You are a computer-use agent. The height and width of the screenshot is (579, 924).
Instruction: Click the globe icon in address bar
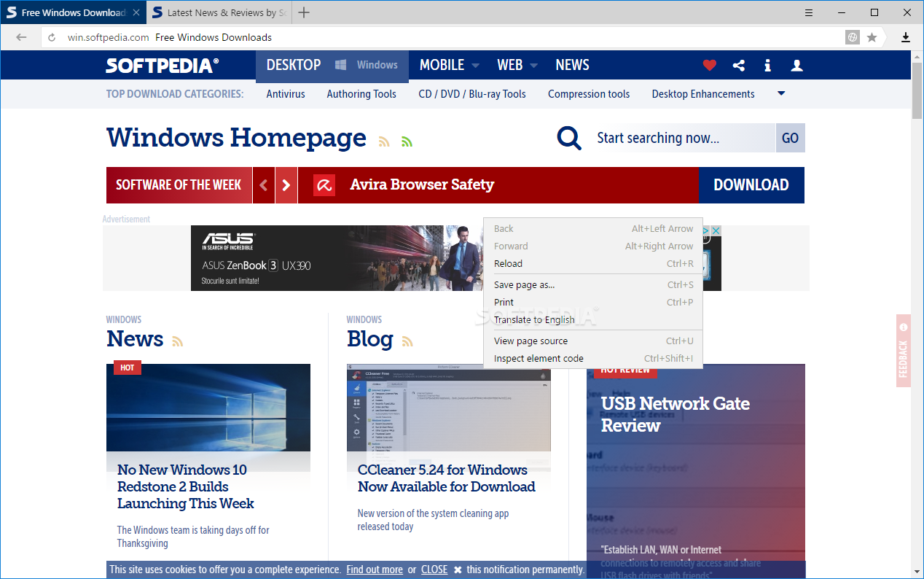point(853,37)
